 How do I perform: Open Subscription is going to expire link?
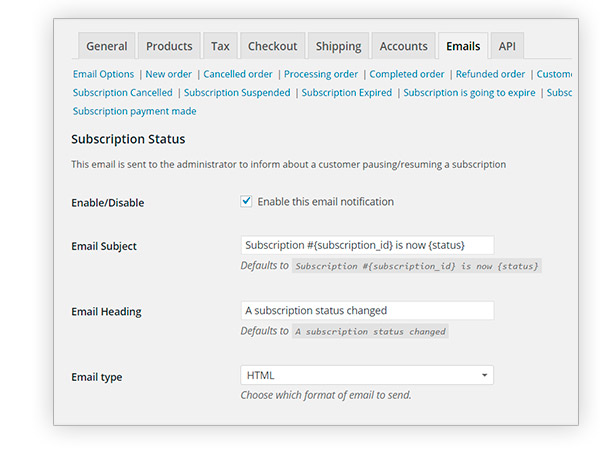tap(469, 93)
